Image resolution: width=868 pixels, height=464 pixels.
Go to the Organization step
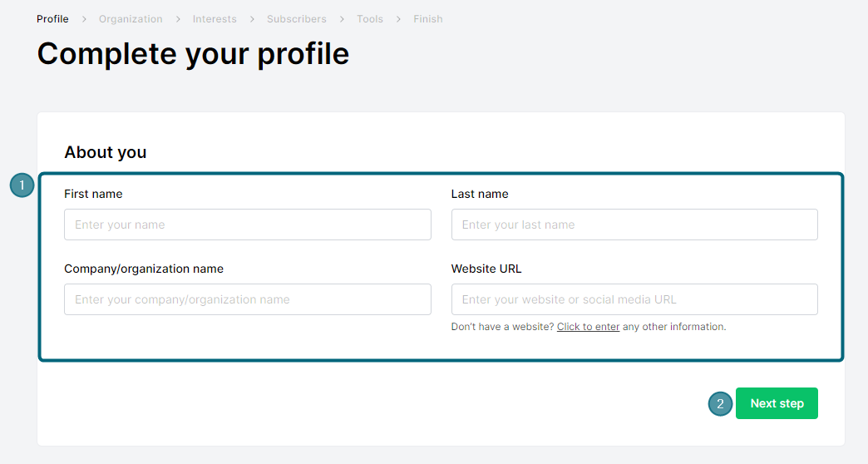point(131,19)
